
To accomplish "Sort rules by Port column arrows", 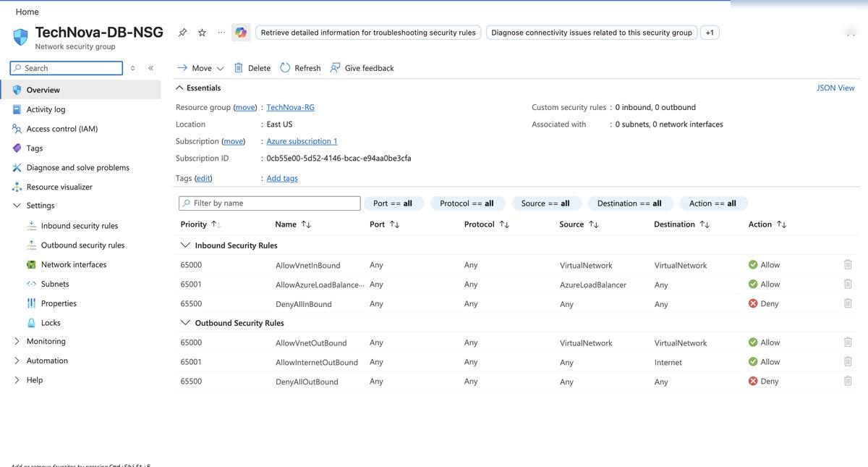I will click(394, 224).
